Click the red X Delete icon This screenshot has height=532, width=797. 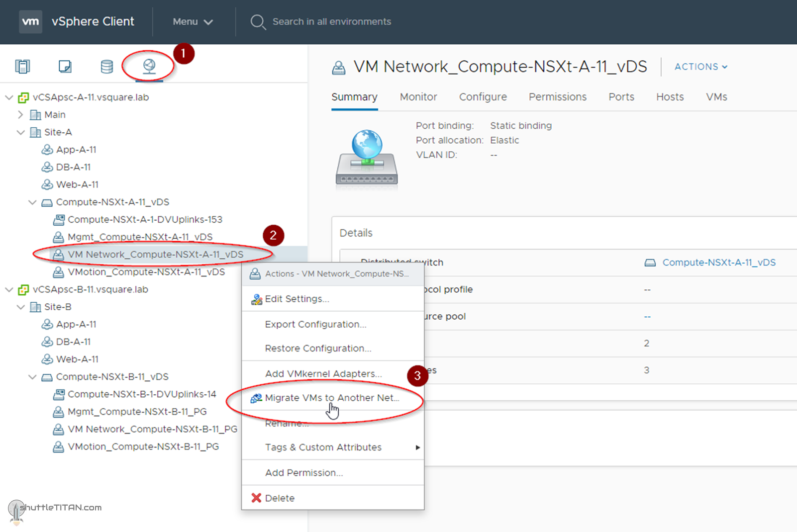(256, 498)
